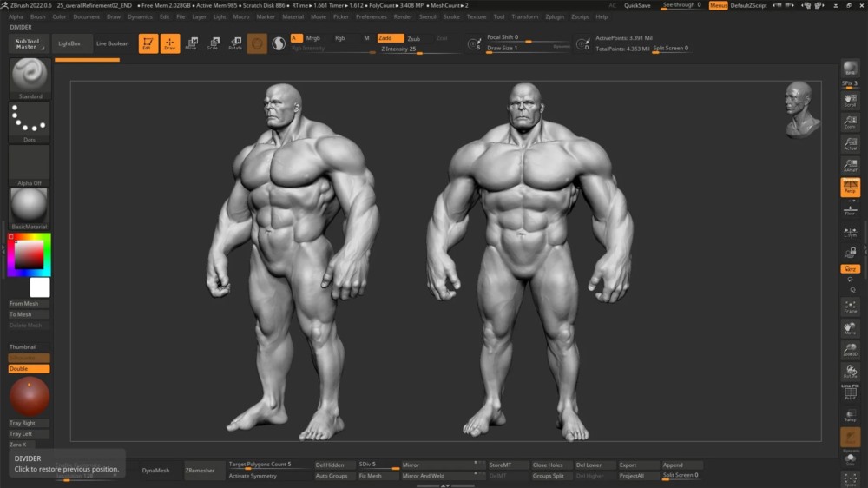Viewport: 868px width, 488px height.
Task: Click the Xpose icon
Action: tap(851, 479)
